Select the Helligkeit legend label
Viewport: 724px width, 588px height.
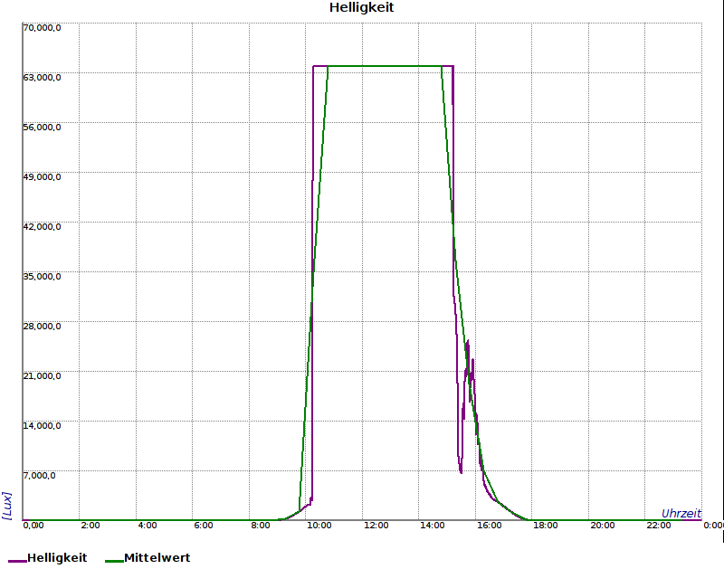pos(57,557)
